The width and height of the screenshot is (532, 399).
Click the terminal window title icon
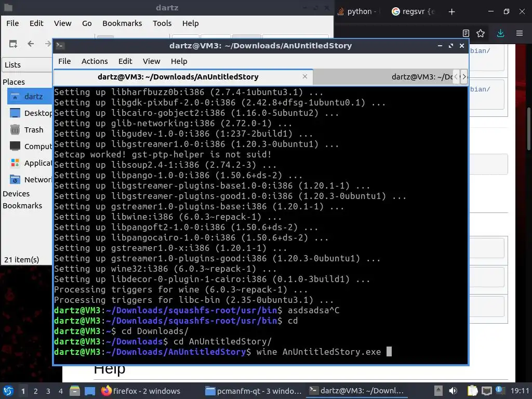click(60, 46)
